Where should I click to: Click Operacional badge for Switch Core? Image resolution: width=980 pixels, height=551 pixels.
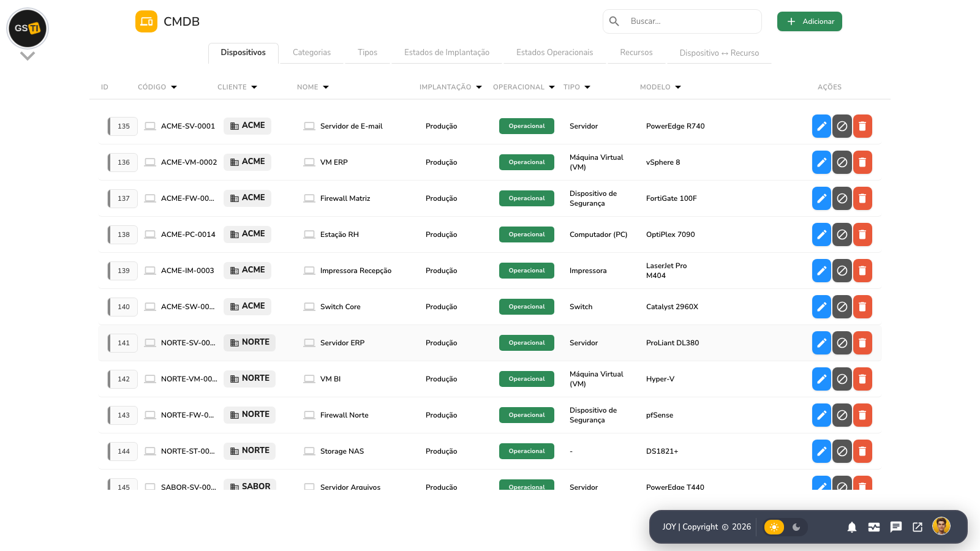pyautogui.click(x=527, y=307)
